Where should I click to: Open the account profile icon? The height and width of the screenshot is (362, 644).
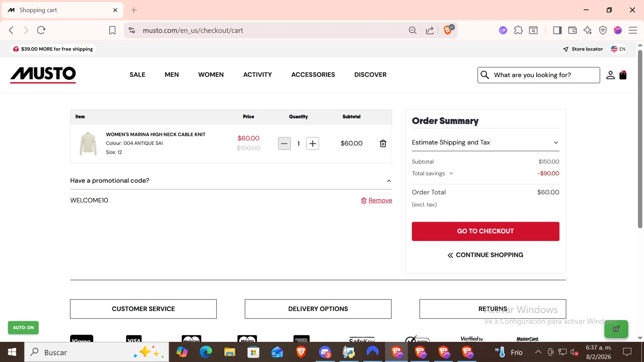pos(610,75)
